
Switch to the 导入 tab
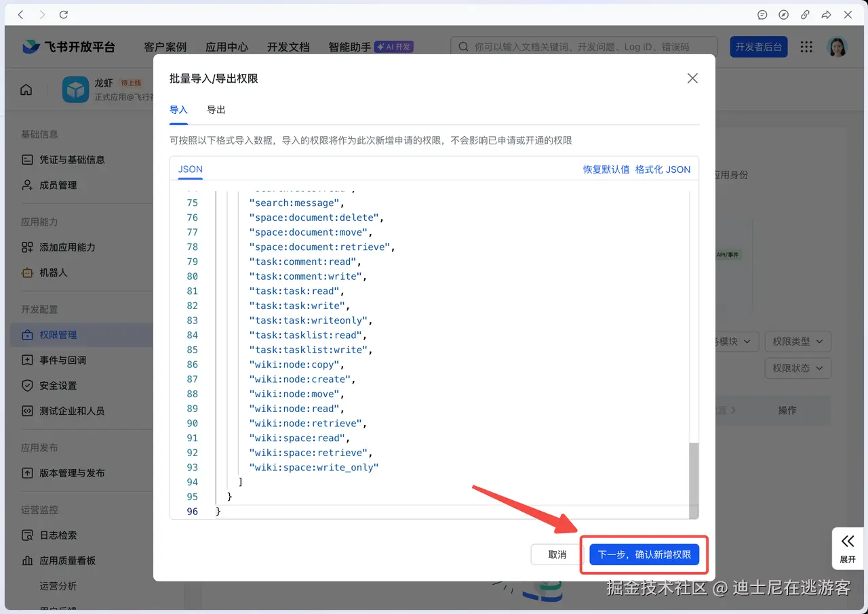(x=178, y=110)
